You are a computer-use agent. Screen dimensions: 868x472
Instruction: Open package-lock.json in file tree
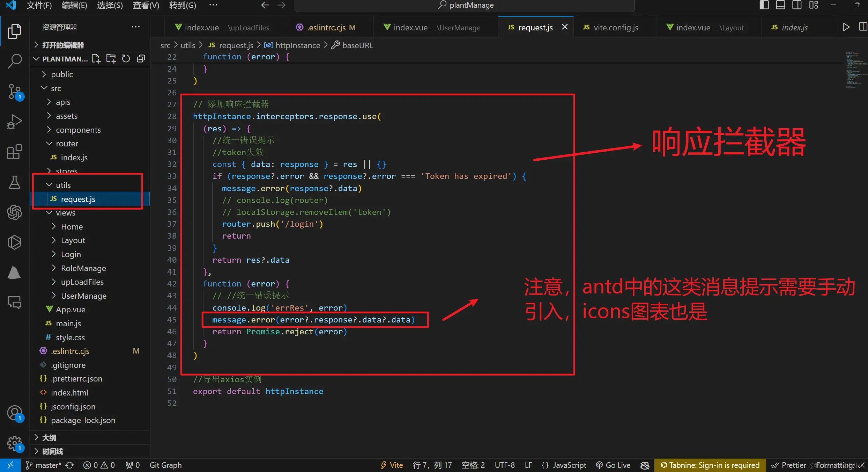(90, 420)
